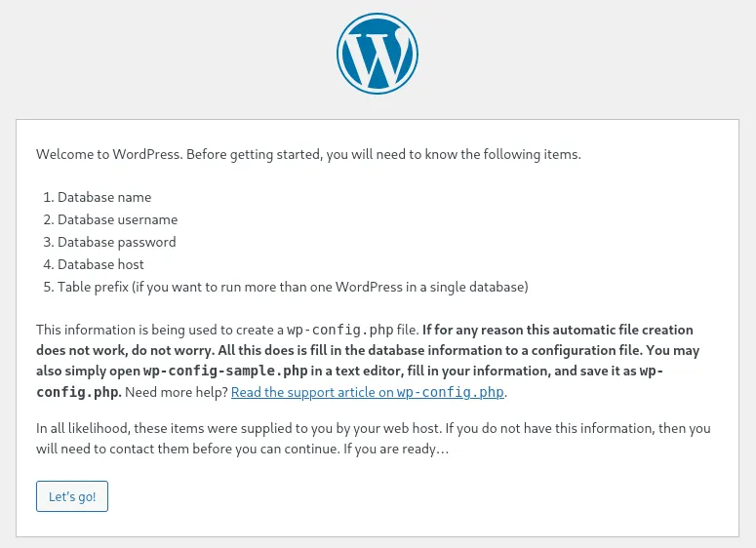Click the "Database username" list item

pyautogui.click(x=117, y=219)
